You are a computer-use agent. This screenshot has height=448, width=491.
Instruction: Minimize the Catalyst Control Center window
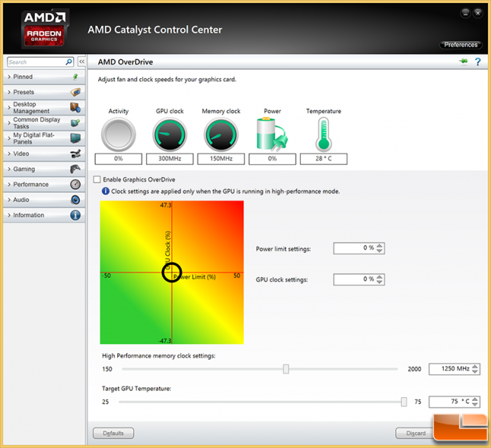465,13
